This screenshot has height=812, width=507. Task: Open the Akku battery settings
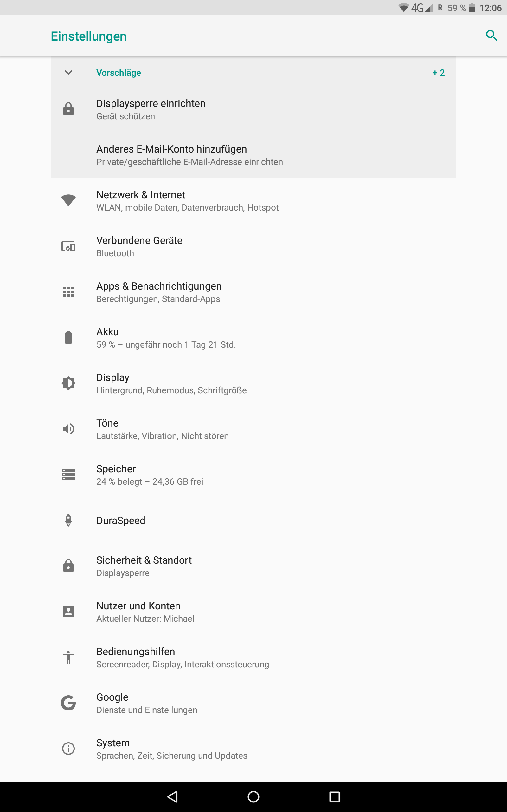pos(166,337)
